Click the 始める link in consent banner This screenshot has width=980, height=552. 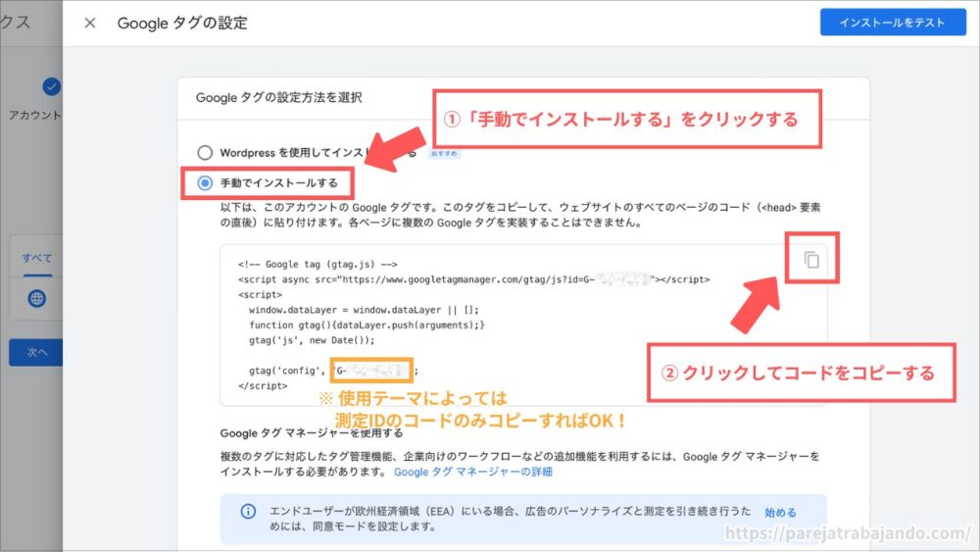780,512
